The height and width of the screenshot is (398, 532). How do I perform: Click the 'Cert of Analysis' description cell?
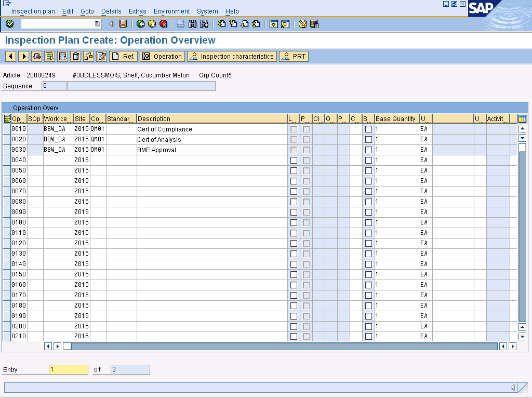[x=212, y=139]
